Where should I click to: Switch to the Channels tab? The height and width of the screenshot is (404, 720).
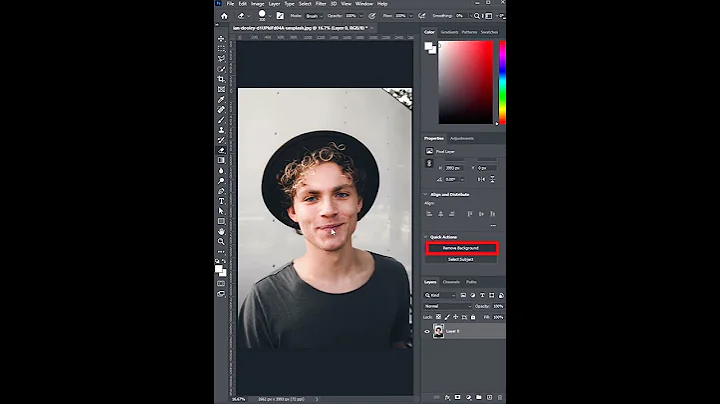coord(451,282)
